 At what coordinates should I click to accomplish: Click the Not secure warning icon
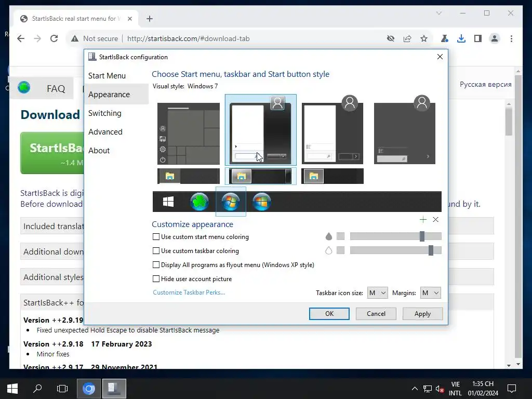click(x=75, y=38)
